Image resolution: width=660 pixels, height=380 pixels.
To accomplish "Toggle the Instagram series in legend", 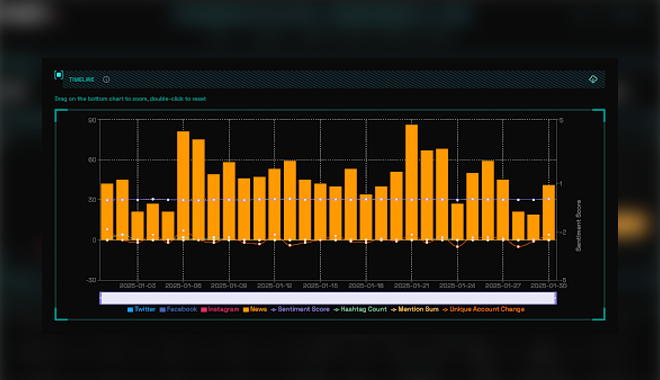I will (220, 309).
